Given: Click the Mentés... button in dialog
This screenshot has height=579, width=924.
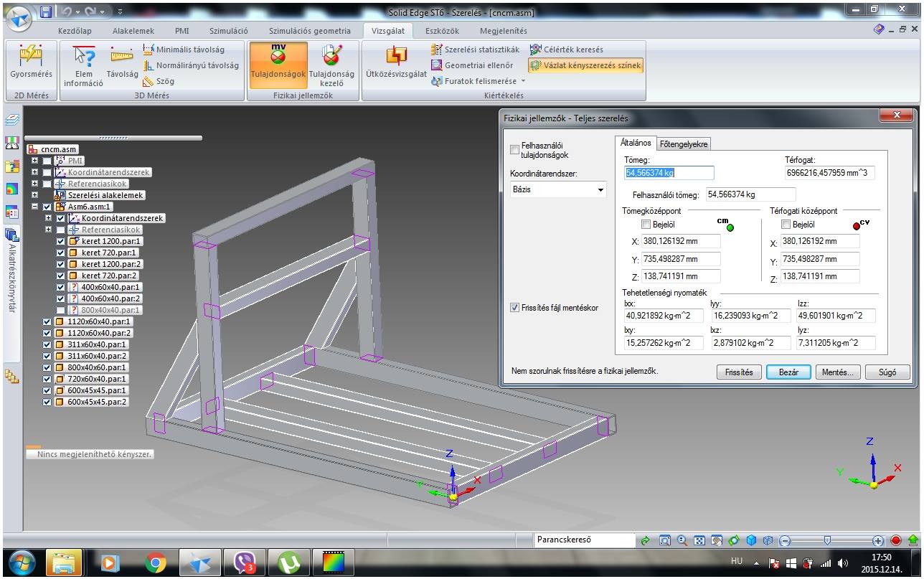Looking at the screenshot, I should (x=837, y=372).
